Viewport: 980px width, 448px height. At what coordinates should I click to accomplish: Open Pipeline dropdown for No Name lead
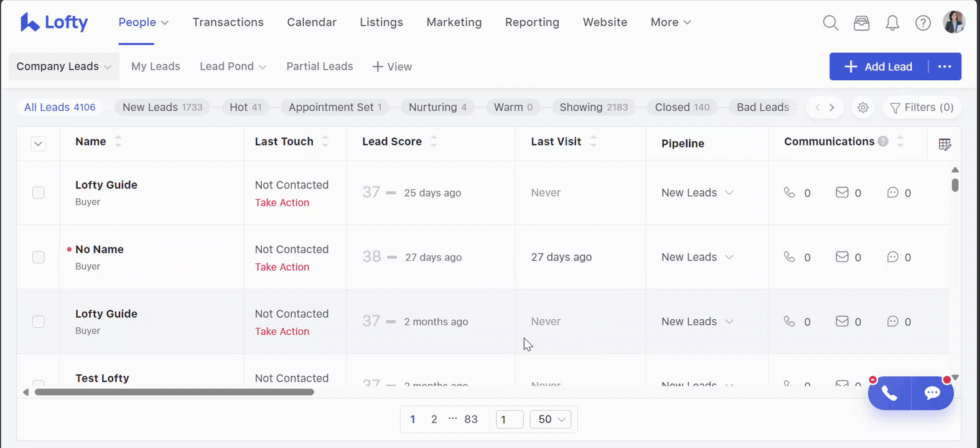pyautogui.click(x=698, y=257)
